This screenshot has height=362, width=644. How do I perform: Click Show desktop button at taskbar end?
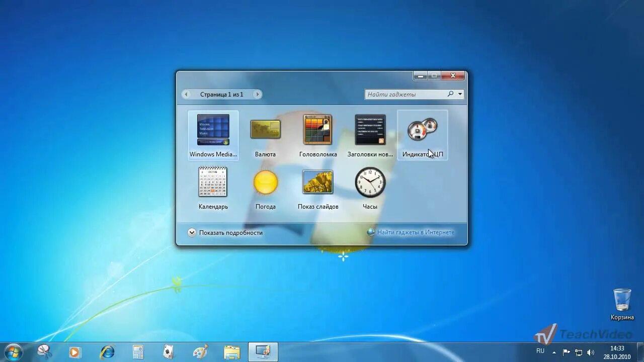(x=640, y=352)
